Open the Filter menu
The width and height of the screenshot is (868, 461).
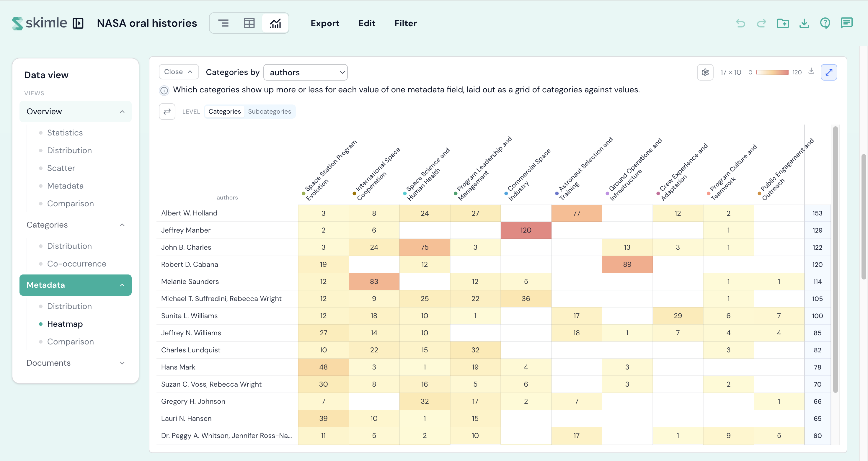[x=405, y=23]
